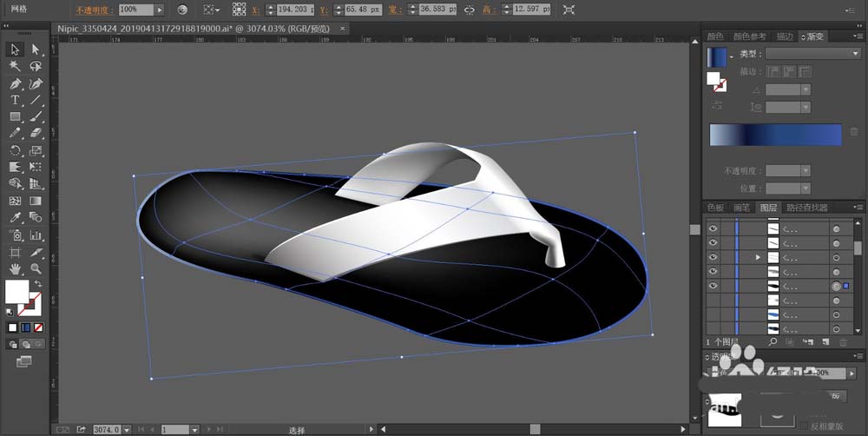868x436 pixels.
Task: Switch to the 色板 panel tab
Action: point(715,208)
